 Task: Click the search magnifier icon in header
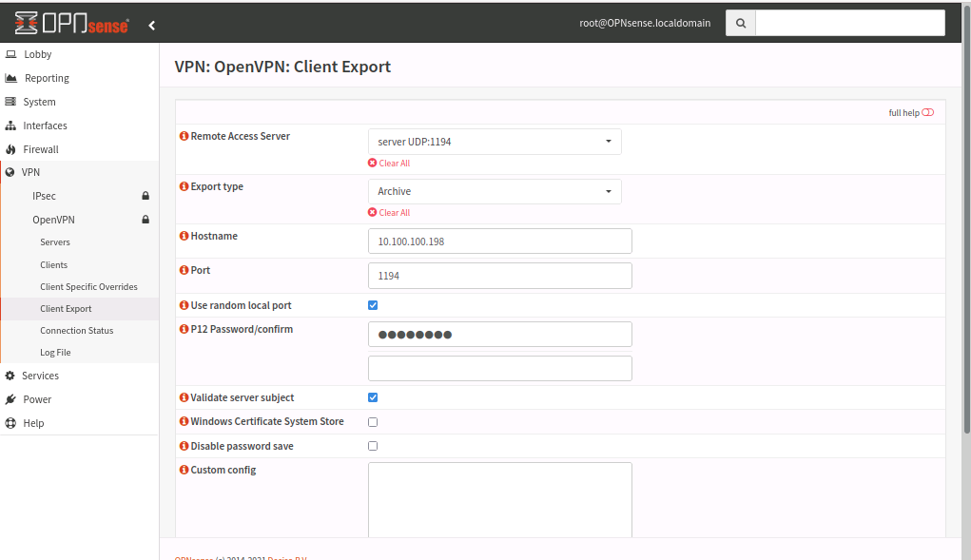pos(740,24)
